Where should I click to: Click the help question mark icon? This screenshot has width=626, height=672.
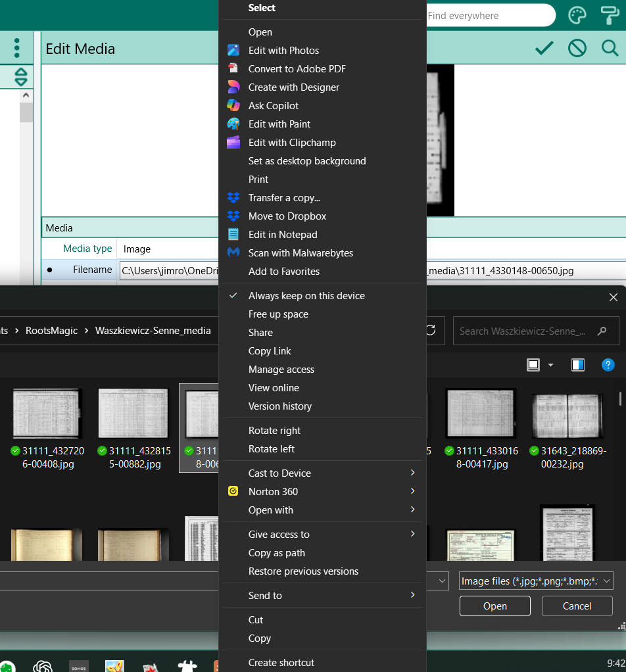point(608,365)
